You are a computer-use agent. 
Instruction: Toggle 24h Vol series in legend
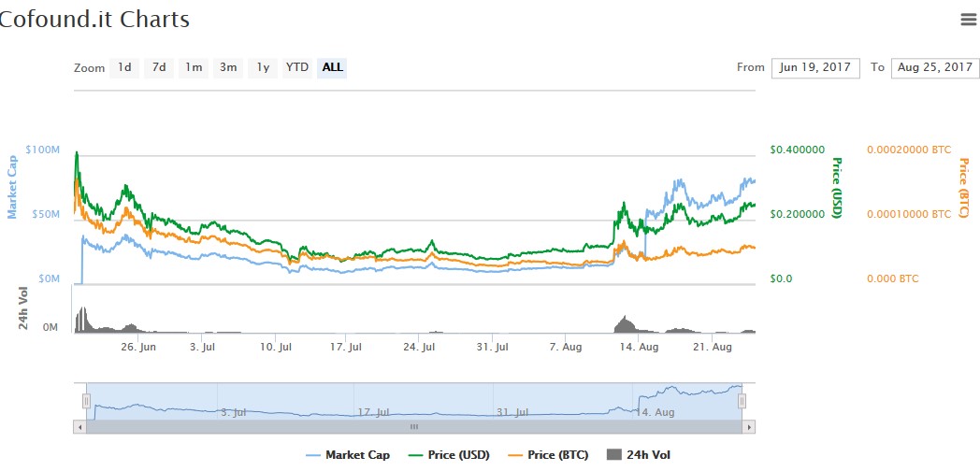click(x=639, y=455)
